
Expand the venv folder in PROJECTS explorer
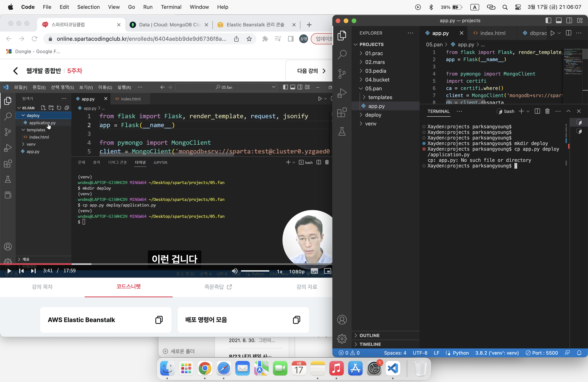(x=371, y=124)
